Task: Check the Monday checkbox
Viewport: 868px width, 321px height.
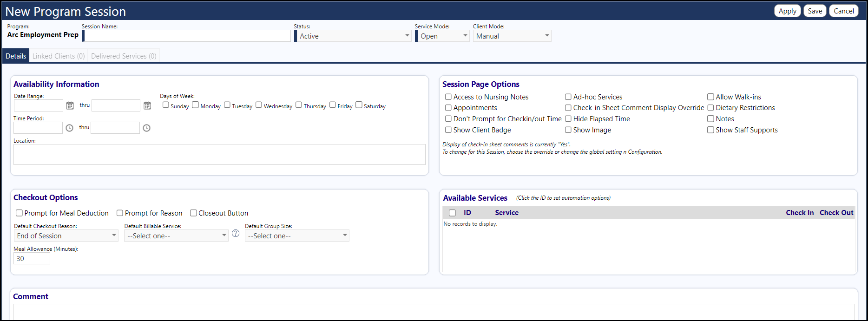Action: coord(196,105)
